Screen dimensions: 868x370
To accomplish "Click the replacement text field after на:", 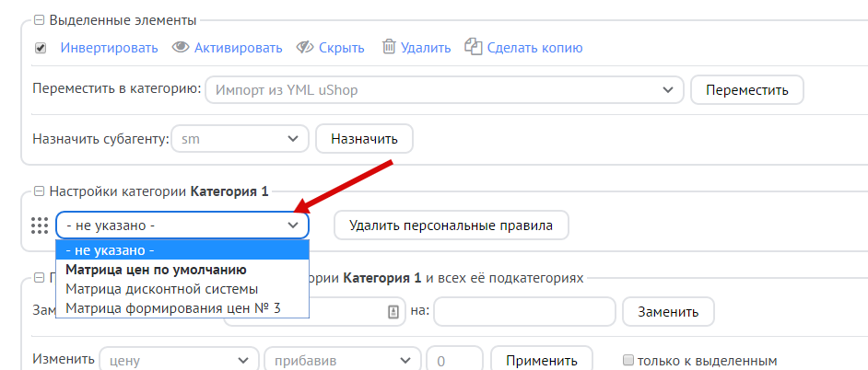I will point(524,311).
